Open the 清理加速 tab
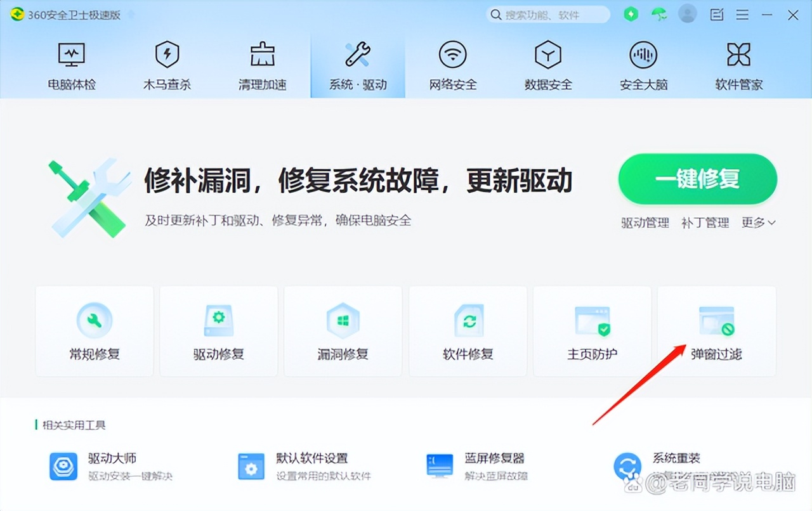The image size is (812, 511). coord(262,66)
